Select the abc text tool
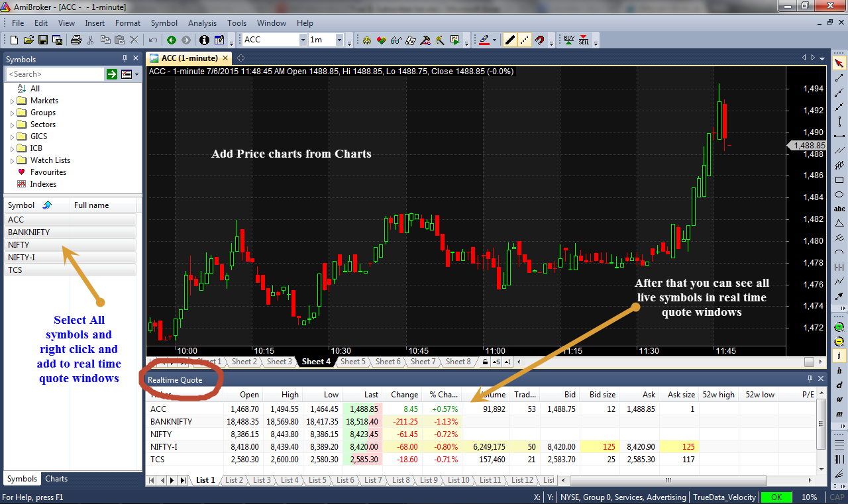Screen dimensions: 848x504 pyautogui.click(x=839, y=208)
